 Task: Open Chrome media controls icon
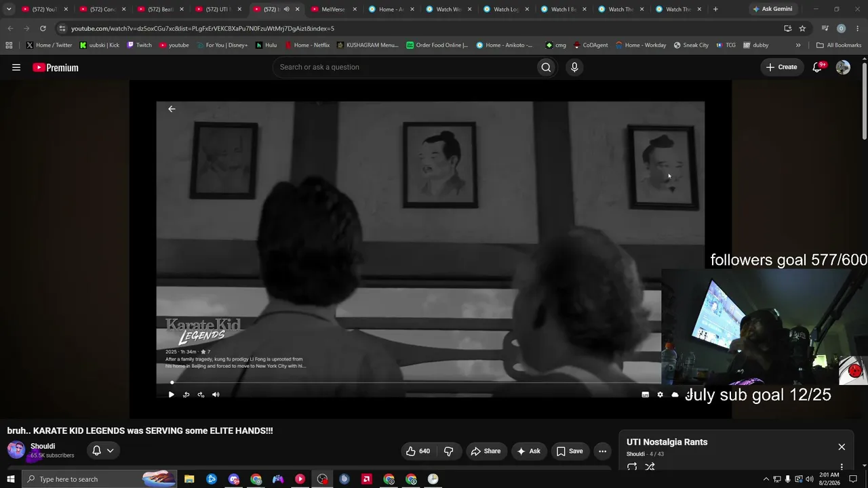825,28
